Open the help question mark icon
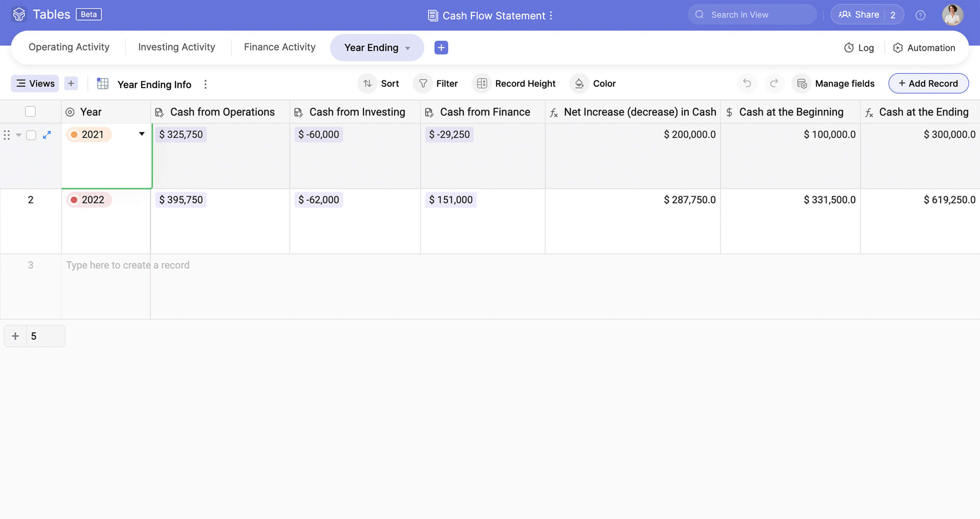 [x=920, y=15]
